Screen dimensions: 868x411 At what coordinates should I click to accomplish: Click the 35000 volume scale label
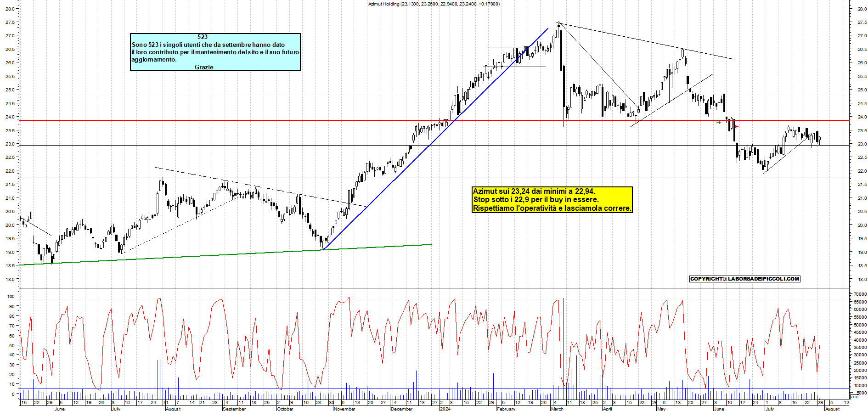pos(860,348)
